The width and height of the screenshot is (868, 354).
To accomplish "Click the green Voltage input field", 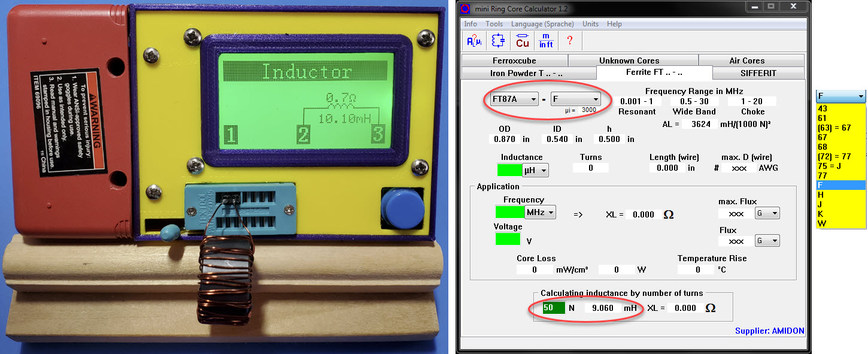I will tap(508, 239).
